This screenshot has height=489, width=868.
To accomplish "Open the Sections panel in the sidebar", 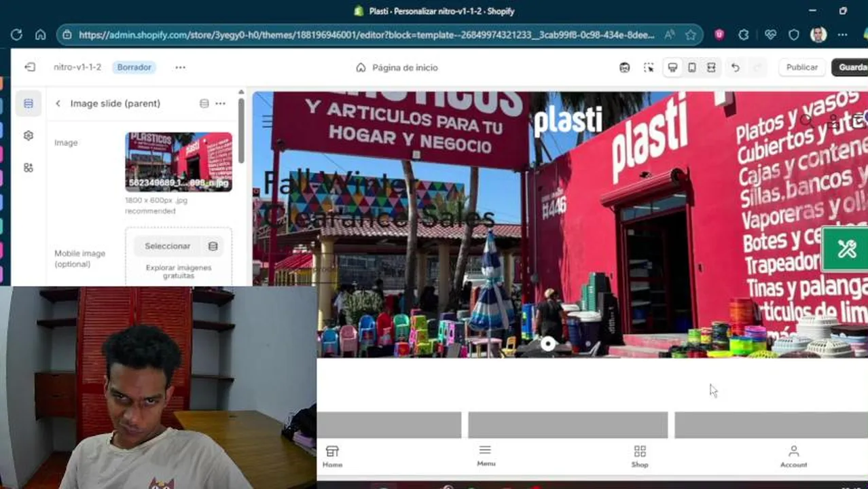I will click(28, 103).
